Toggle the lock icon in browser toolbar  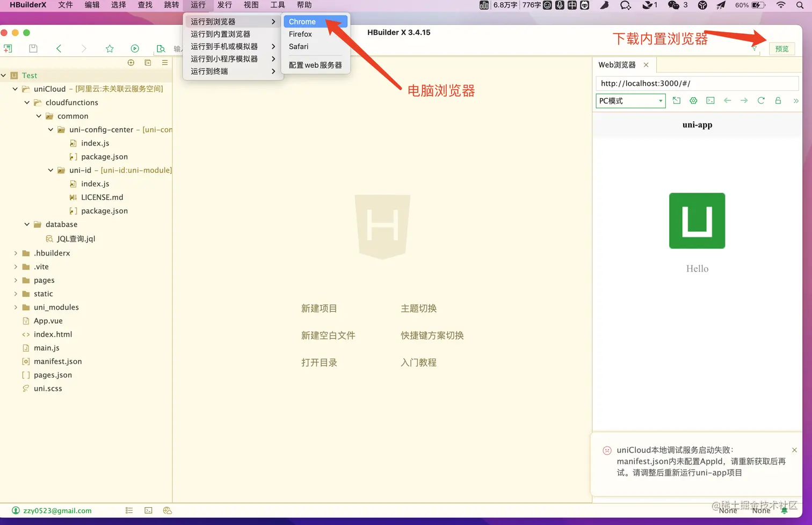click(778, 100)
